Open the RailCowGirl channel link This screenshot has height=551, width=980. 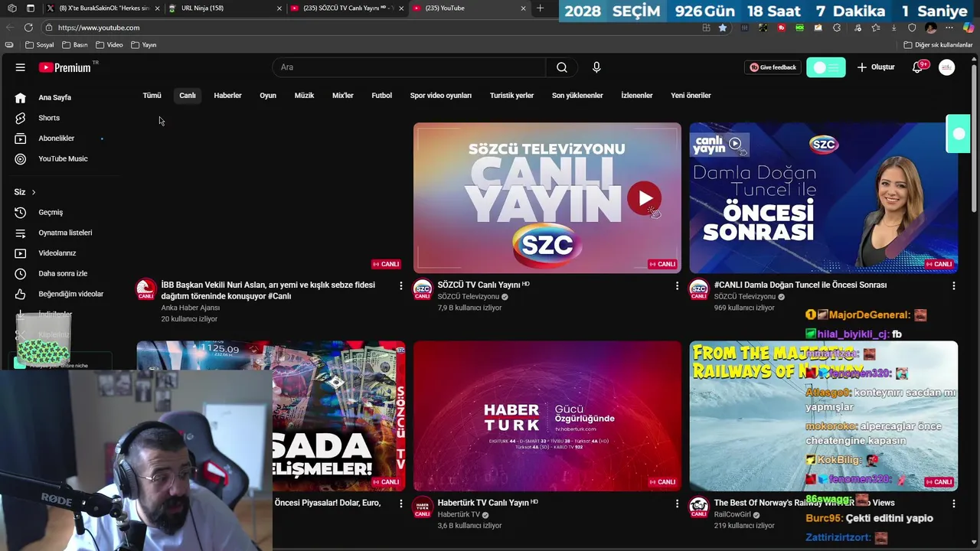pos(733,515)
